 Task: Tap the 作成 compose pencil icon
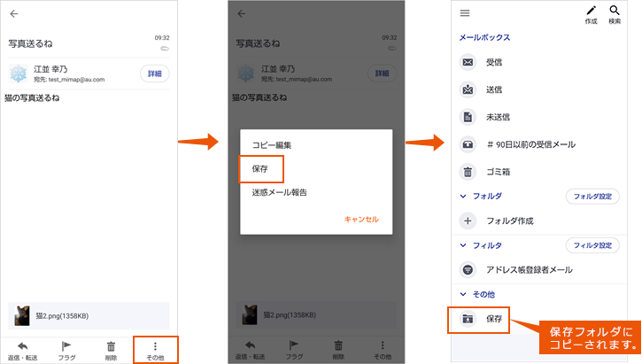pos(592,13)
